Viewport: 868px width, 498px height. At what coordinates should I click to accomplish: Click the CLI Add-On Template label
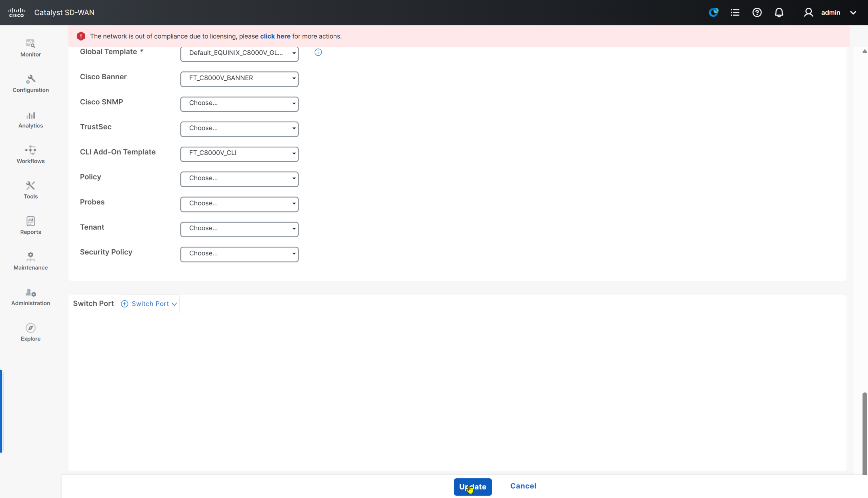click(x=118, y=152)
